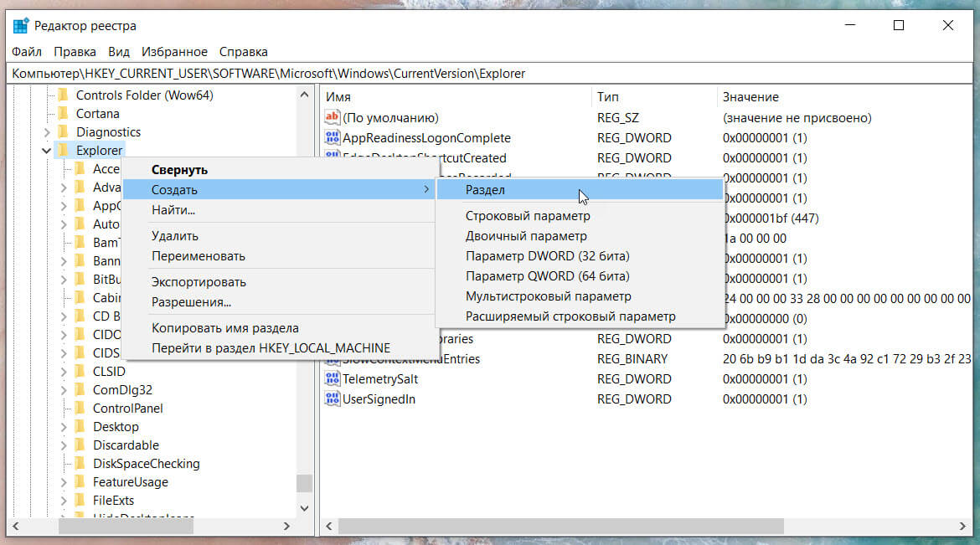Expand the ComDlg32 subkey
Viewport: 980px width, 545px height.
64,390
